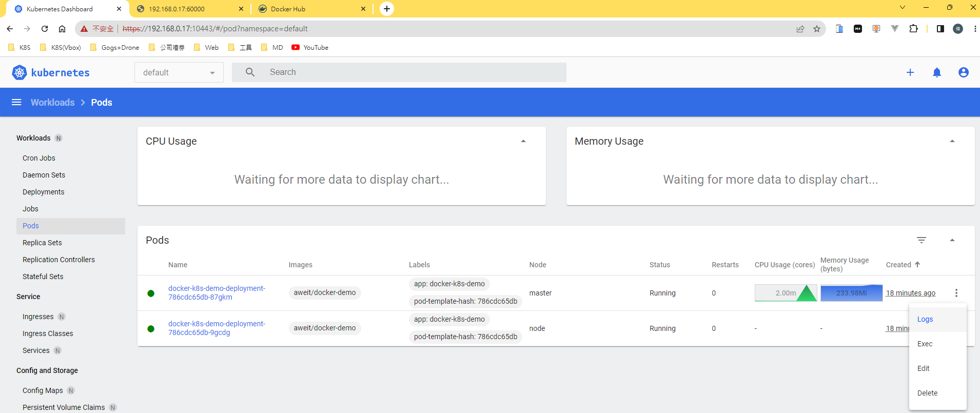This screenshot has height=413, width=980.
Task: Open Ingresses in the sidebar
Action: (38, 317)
